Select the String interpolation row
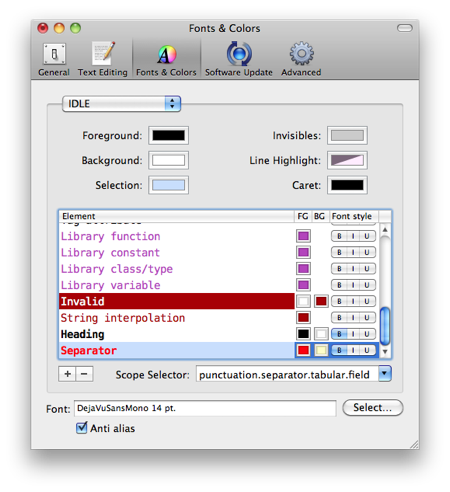Screen dimensions: 450x492 176,318
